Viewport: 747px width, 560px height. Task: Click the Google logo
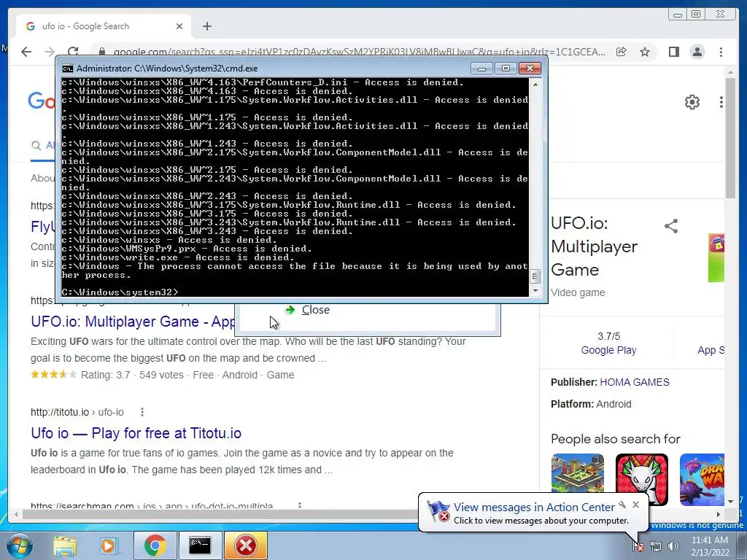[x=42, y=101]
